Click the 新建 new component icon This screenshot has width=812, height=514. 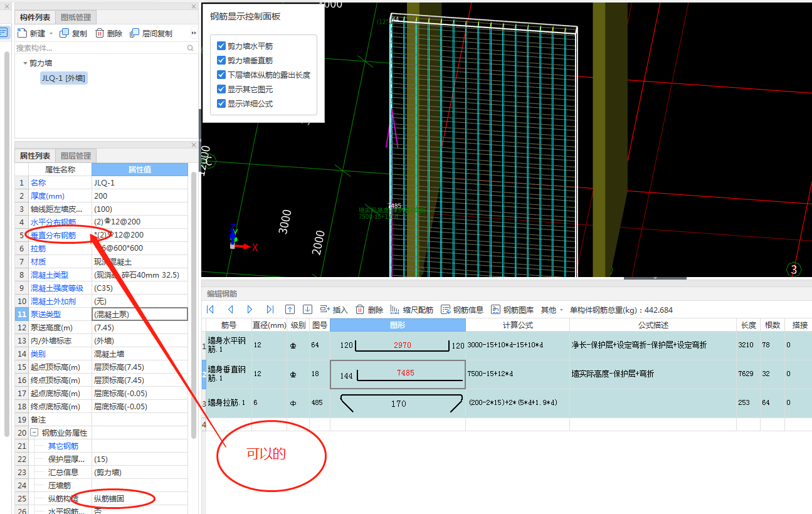click(22, 33)
